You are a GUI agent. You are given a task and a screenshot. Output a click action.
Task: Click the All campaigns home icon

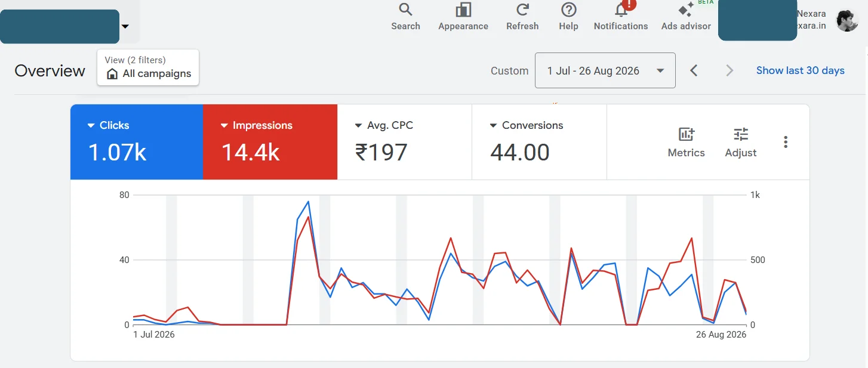(x=112, y=74)
